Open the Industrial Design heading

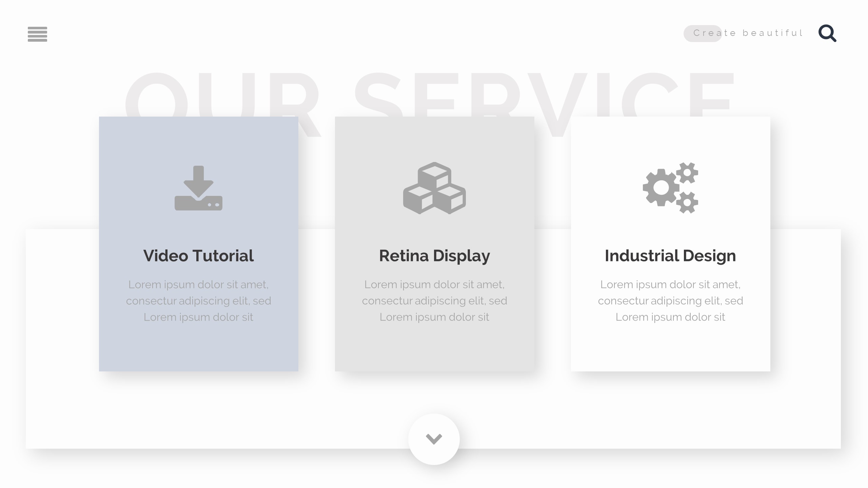click(670, 256)
